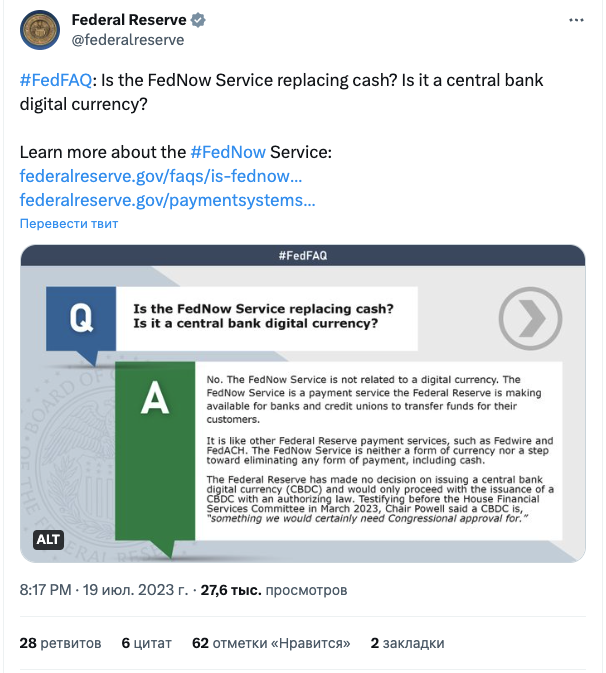
Task: Open the tweet's three-dot more menu
Action: point(577,20)
